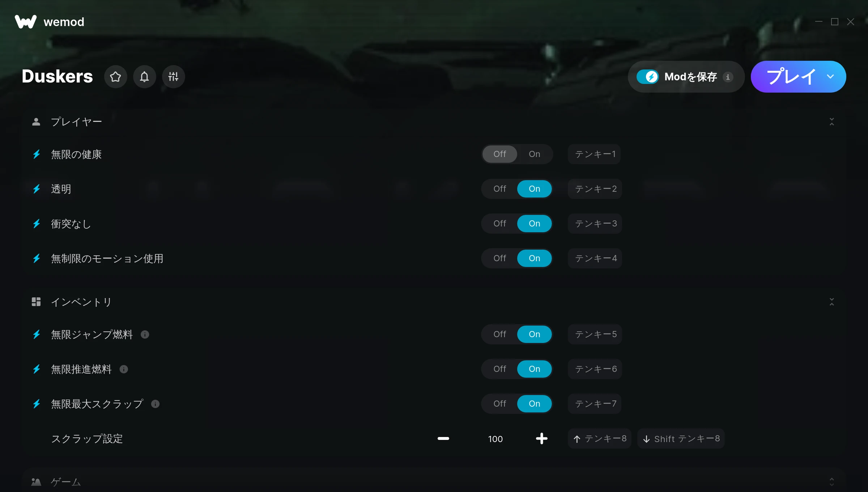Show info for 無限最大スクラップ
The width and height of the screenshot is (868, 492).
pos(156,404)
